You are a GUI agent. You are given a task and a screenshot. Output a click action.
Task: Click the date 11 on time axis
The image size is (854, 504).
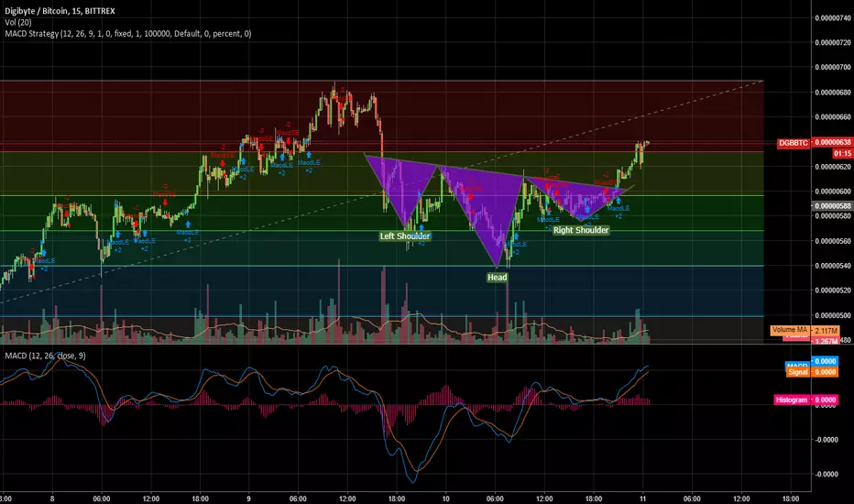(x=642, y=499)
